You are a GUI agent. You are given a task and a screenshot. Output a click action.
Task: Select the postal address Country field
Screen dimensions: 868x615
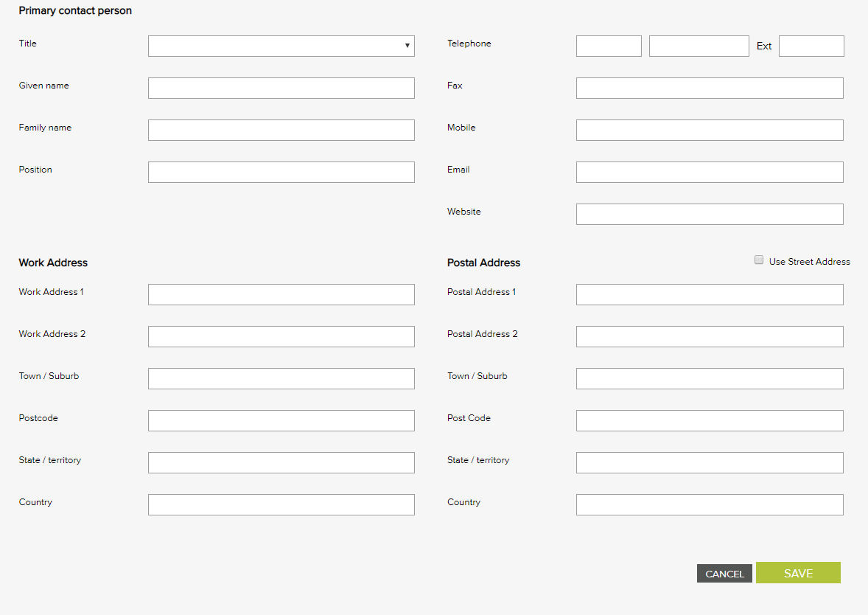(x=710, y=504)
